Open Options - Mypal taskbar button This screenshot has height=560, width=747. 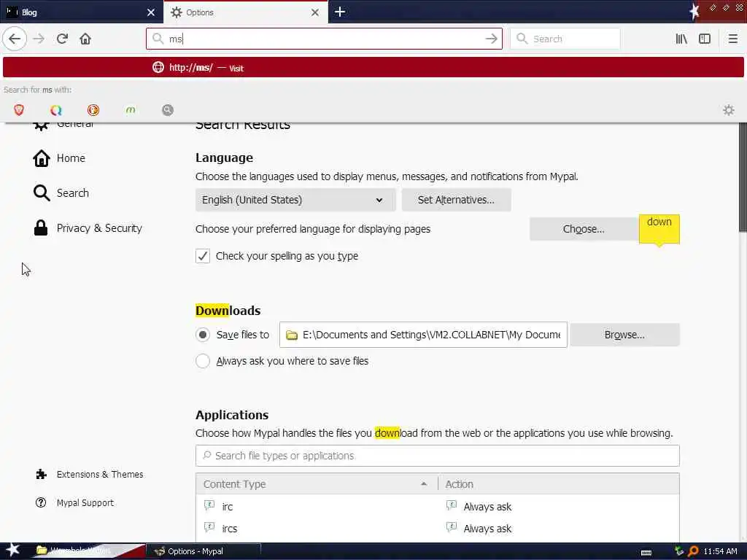[x=204, y=551]
